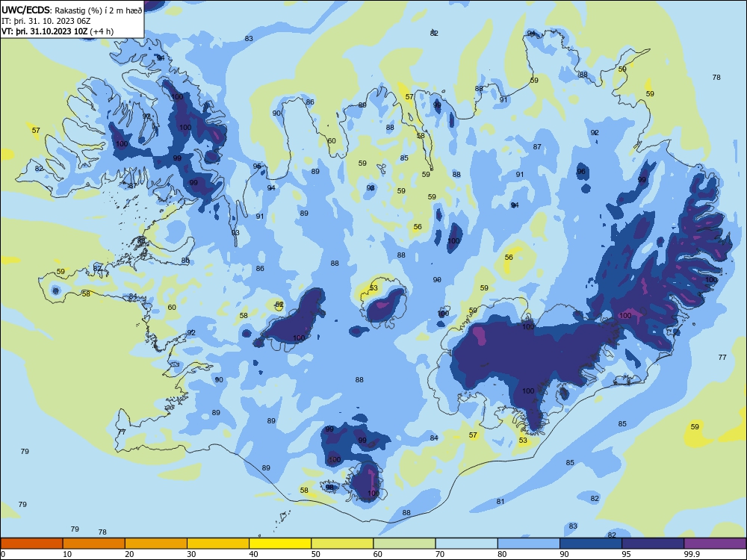The image size is (747, 560).
Task: Click the '70' legend tick label
Action: coord(440,554)
